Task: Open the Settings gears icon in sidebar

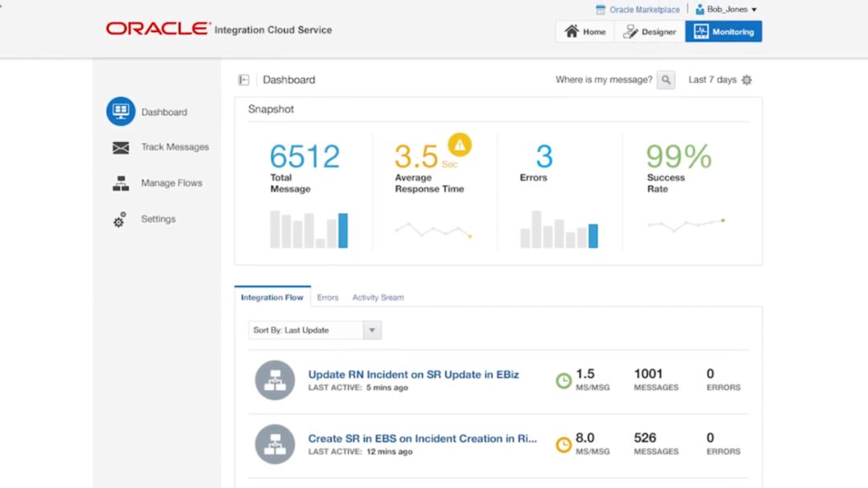Action: pyautogui.click(x=120, y=220)
